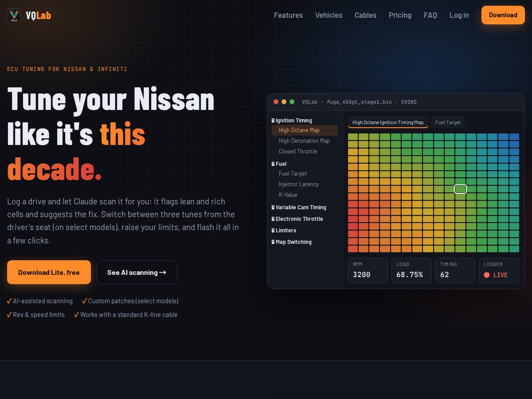This screenshot has width=532, height=399.
Task: Click the fuga_450gt_stage1.bin window title
Action: (x=359, y=102)
